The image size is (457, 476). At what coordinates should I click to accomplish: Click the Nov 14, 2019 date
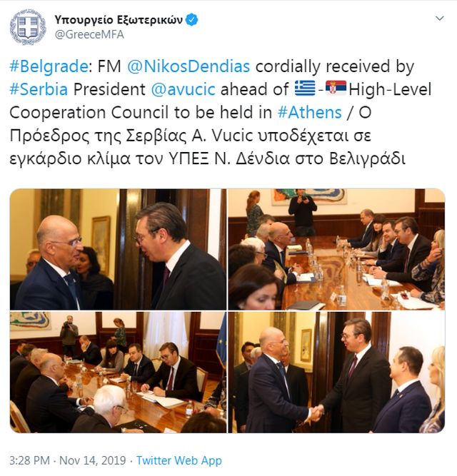click(93, 460)
